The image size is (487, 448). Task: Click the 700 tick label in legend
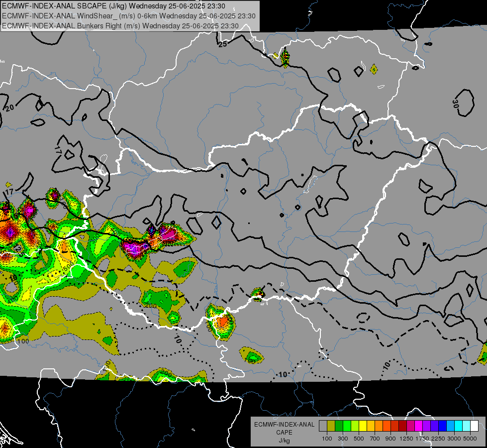pos(375,439)
